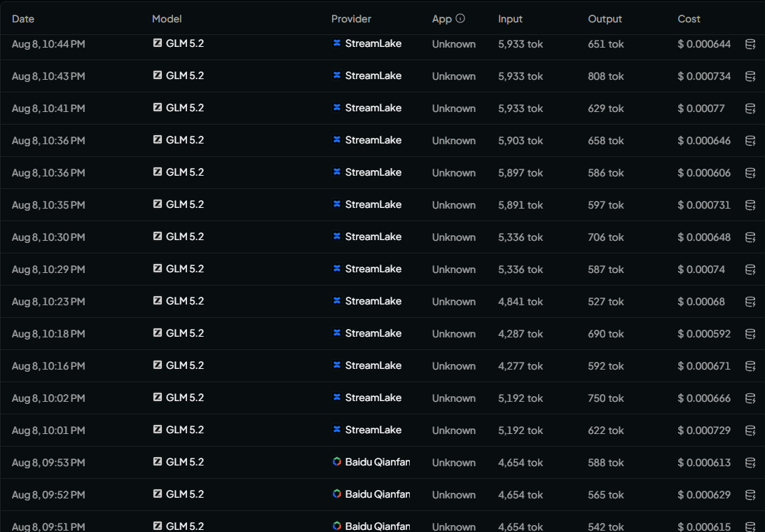
Task: Click the Cost column header
Action: tap(689, 19)
